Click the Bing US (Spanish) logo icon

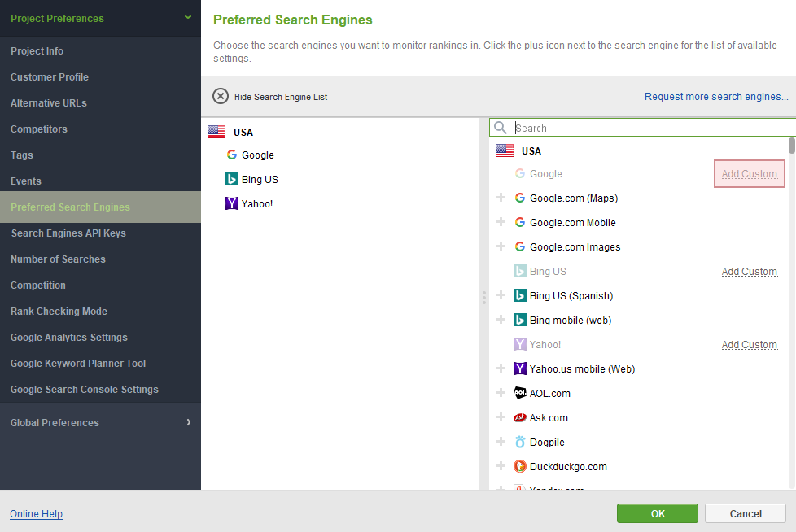(x=520, y=295)
